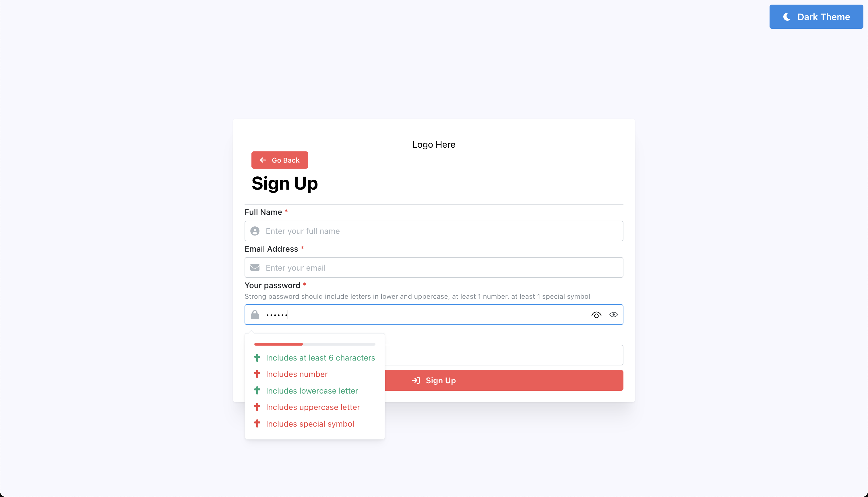Click the moon icon on Dark Theme button
Screen dimensions: 868x497
coord(788,16)
